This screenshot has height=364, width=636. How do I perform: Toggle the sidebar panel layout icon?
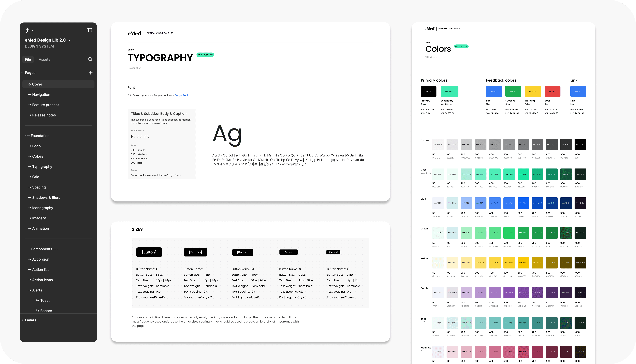coord(89,30)
